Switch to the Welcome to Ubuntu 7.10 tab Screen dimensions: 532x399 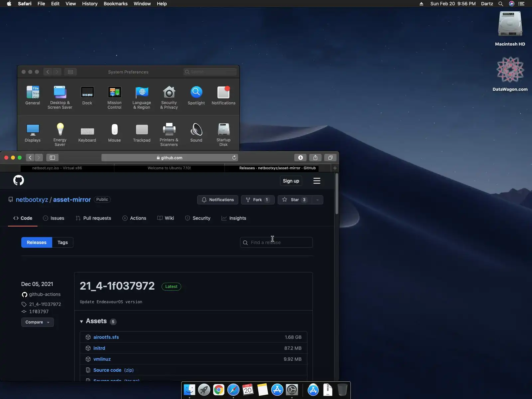(169, 168)
